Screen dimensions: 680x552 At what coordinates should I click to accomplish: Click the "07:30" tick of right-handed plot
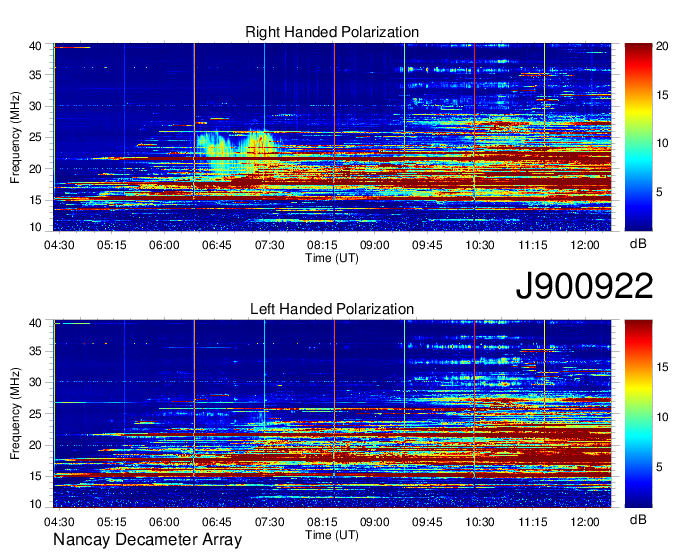coord(269,245)
